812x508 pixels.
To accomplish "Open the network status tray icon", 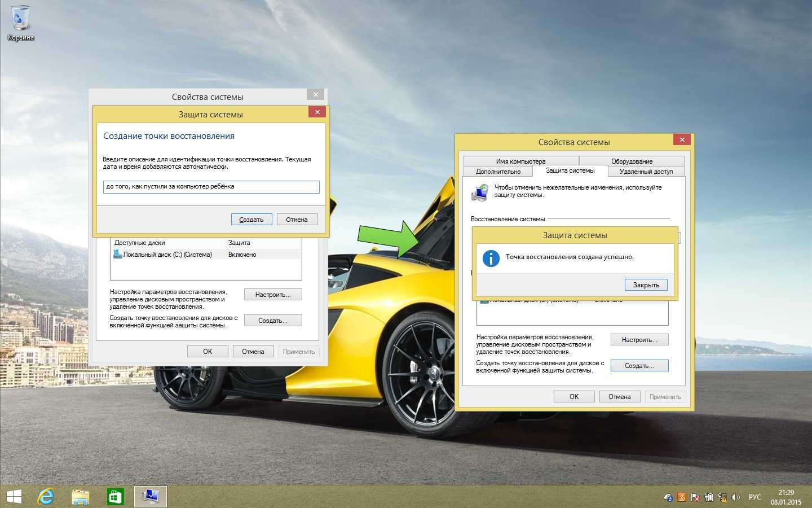I will 722,497.
